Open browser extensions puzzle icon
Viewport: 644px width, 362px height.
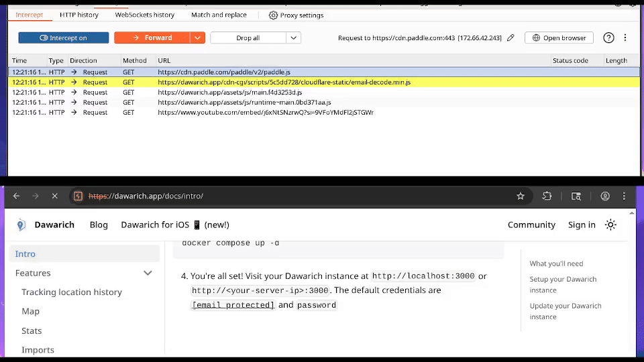coord(547,196)
